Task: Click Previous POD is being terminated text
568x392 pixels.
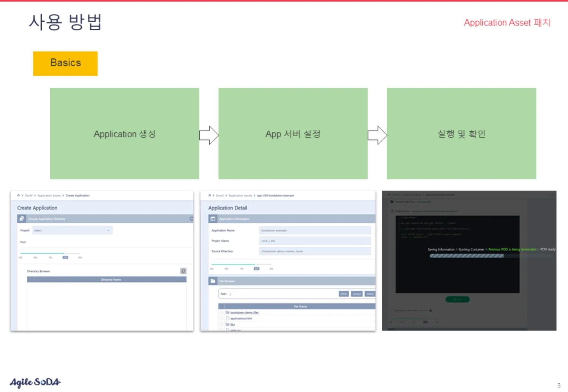Action: pos(512,249)
